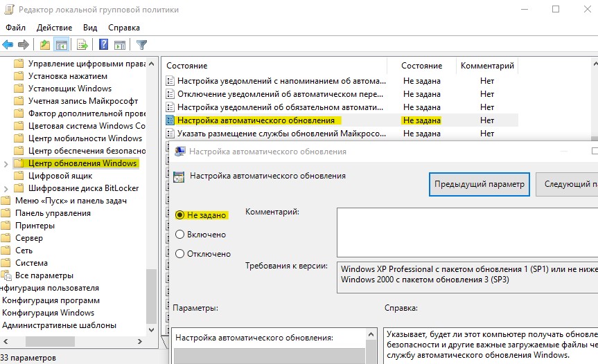Click the Up one level folder icon
Viewport: 598px width, 364px height.
coord(45,45)
